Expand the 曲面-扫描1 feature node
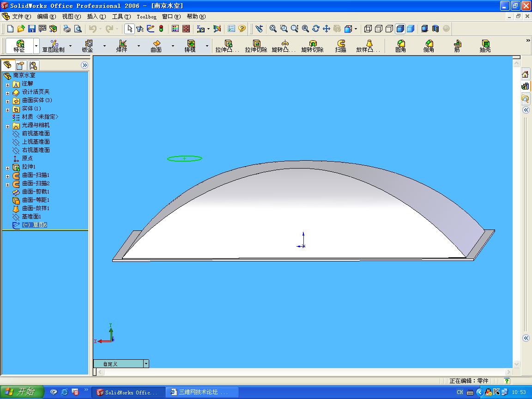 (x=7, y=176)
